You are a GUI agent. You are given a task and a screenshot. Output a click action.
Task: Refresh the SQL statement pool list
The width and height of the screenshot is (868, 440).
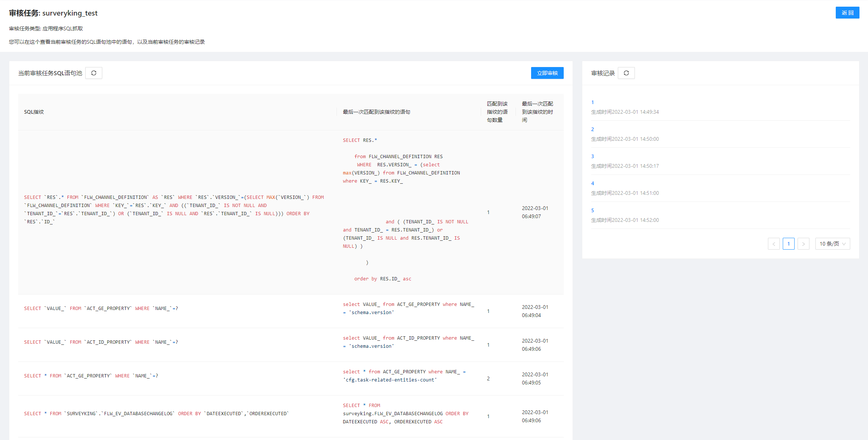[94, 73]
